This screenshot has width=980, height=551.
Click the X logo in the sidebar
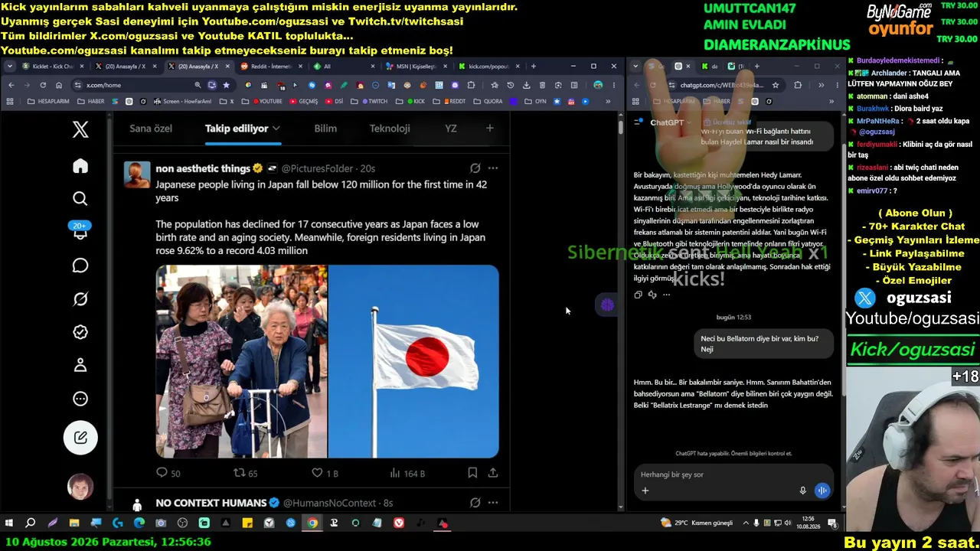tap(80, 129)
